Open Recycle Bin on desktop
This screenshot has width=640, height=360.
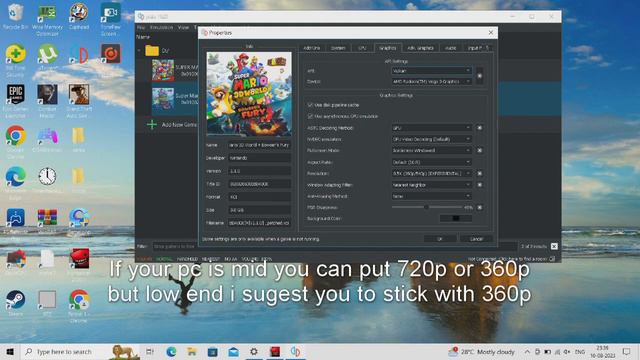point(16,16)
